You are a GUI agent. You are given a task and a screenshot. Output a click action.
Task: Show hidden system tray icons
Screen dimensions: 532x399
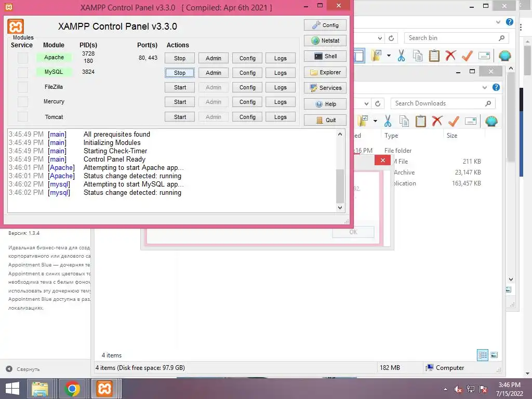click(445, 389)
